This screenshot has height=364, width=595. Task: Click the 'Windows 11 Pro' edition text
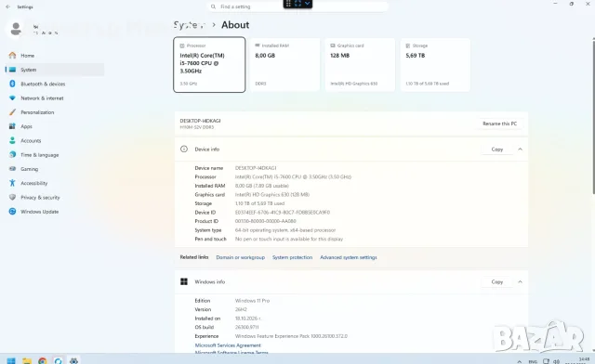pos(252,300)
